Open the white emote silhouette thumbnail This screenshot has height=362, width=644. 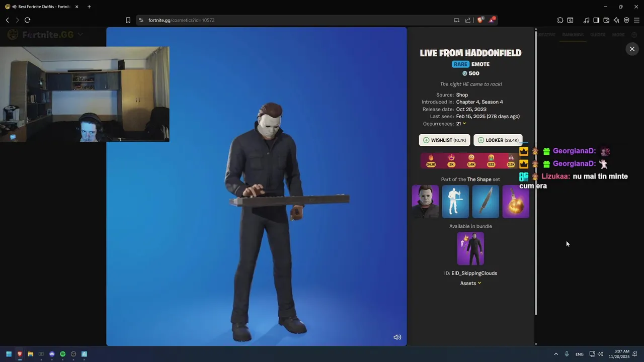click(455, 202)
